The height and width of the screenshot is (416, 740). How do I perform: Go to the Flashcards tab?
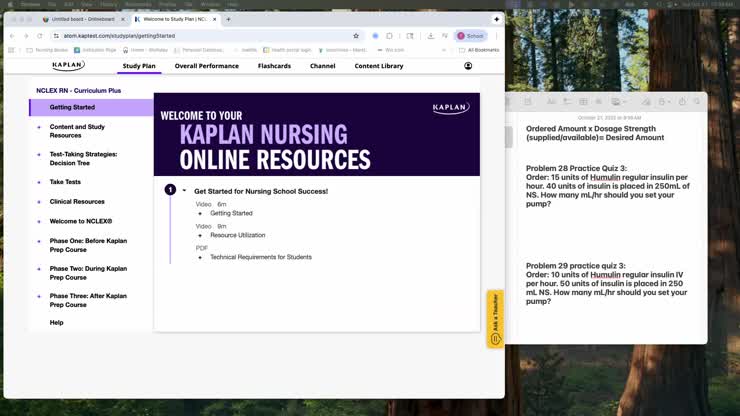[274, 66]
